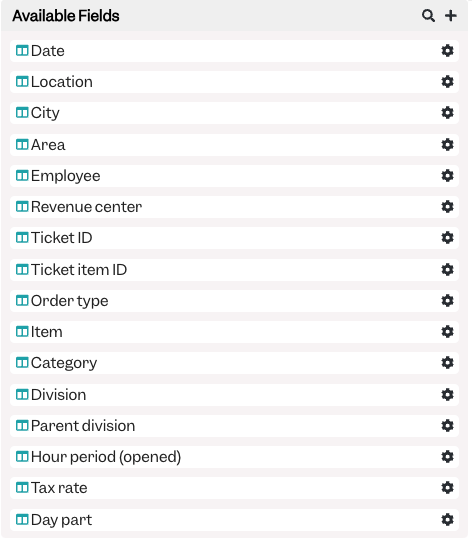Screen dimensions: 472x540
Task: Open gear settings for Employee field
Action: [x=447, y=176]
